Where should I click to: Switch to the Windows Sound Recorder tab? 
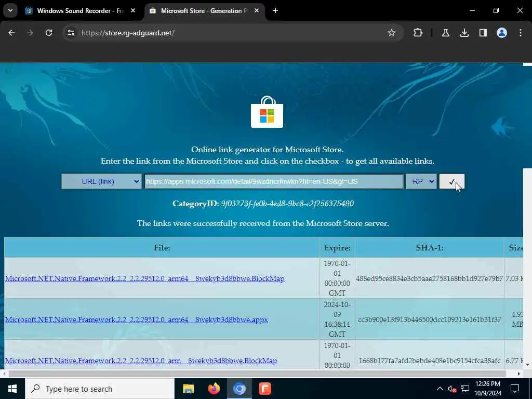click(81, 11)
